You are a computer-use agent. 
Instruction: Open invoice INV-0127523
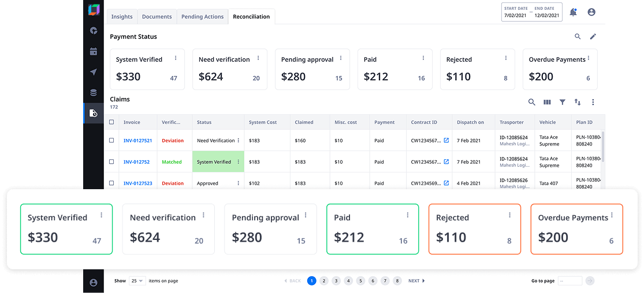coord(137,183)
